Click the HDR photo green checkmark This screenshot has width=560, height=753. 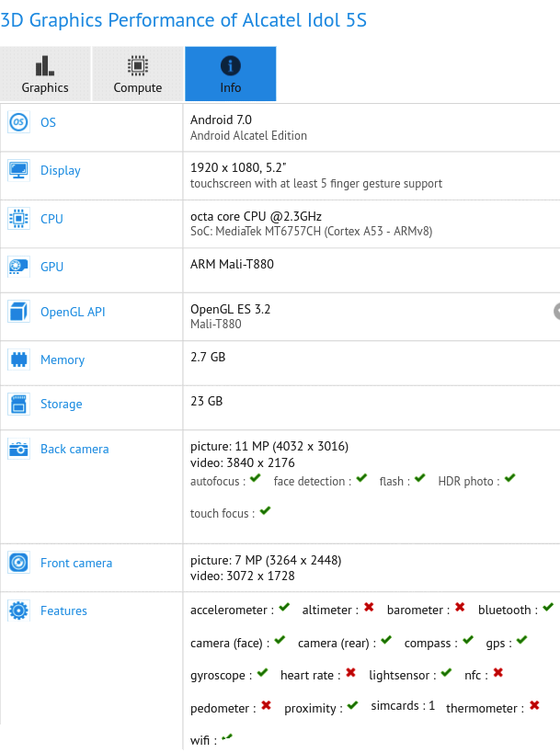[x=509, y=478]
